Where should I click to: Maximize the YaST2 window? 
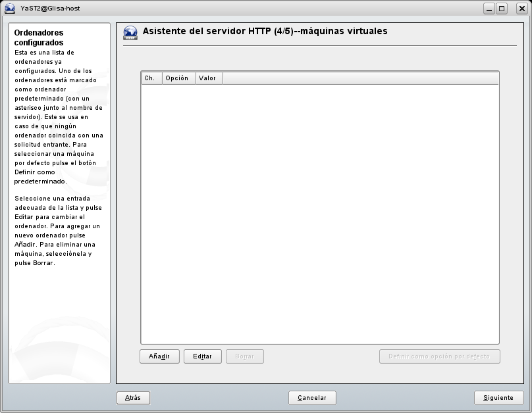(502, 9)
